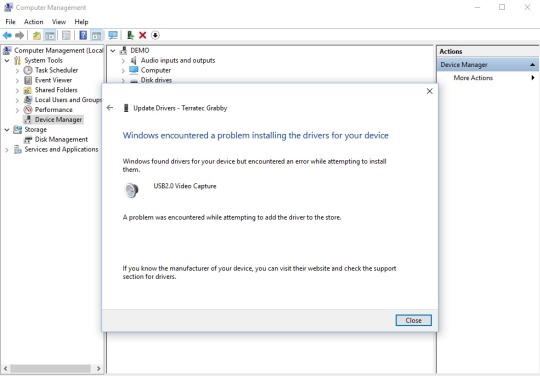This screenshot has width=540, height=376.
Task: Click 'USB2.0 Video Capture' device name text
Action: pyautogui.click(x=185, y=186)
